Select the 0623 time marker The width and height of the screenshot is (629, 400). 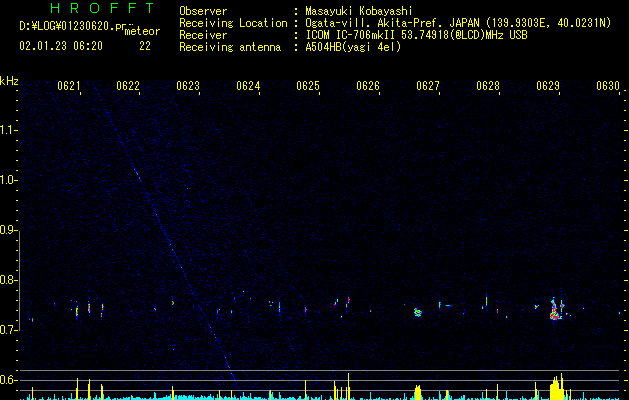pos(188,86)
